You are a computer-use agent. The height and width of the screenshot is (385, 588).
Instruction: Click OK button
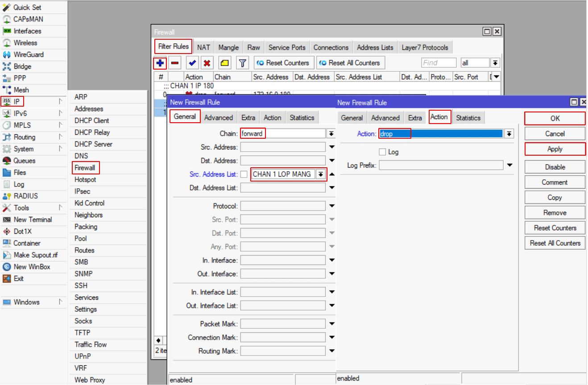click(555, 118)
